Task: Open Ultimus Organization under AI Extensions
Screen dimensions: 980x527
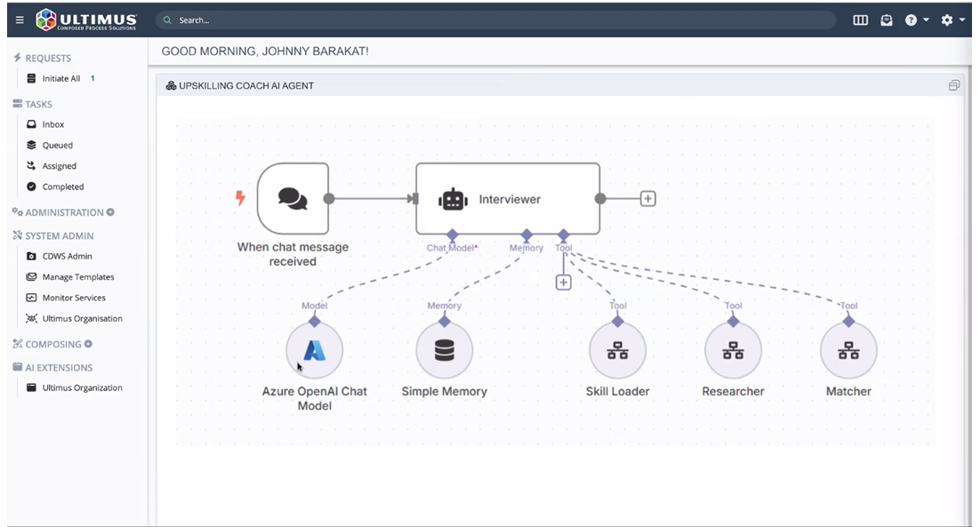Action: pos(83,387)
